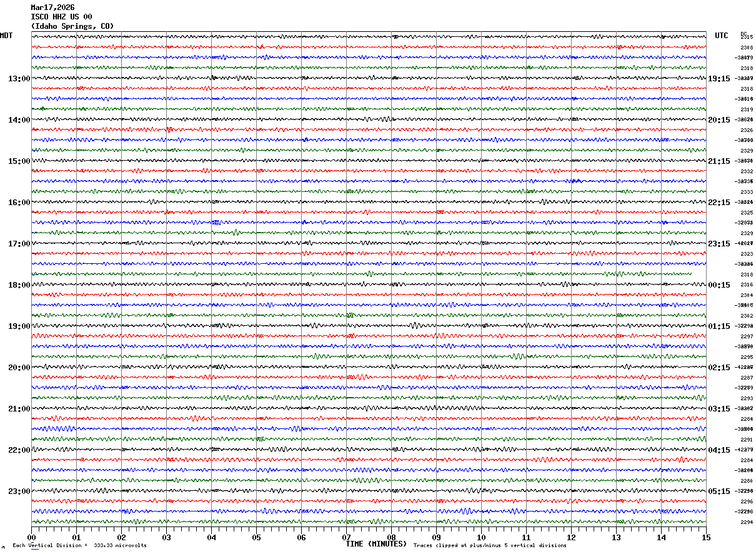Click the 04:15 UTC time label

[x=719, y=450]
